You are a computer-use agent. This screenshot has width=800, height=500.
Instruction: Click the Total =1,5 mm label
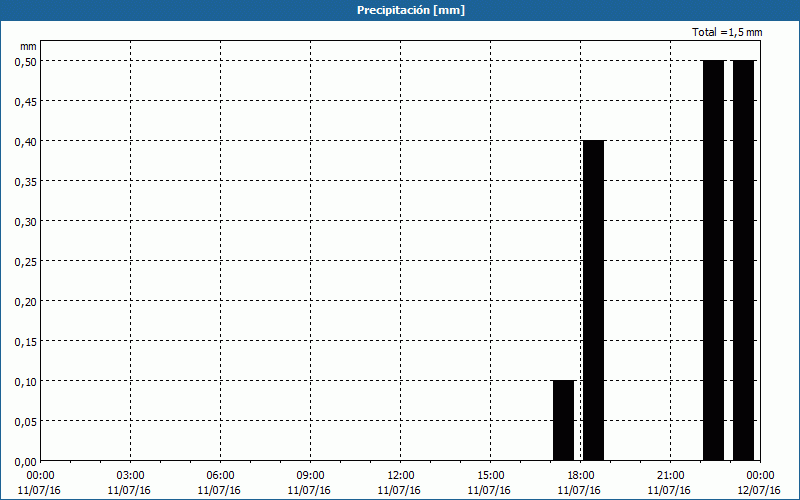coord(727,32)
